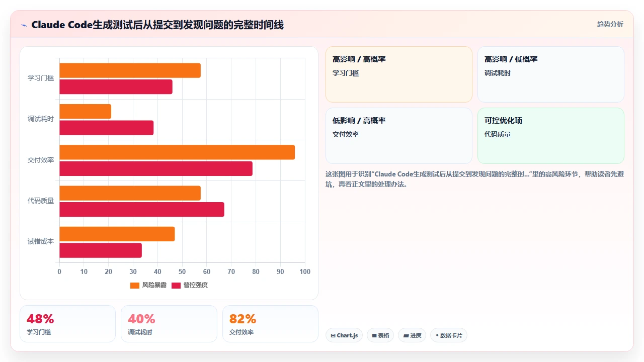The height and width of the screenshot is (362, 644).
Task: Select the 高影响 / 高概率 quadrant card
Action: 399,74
